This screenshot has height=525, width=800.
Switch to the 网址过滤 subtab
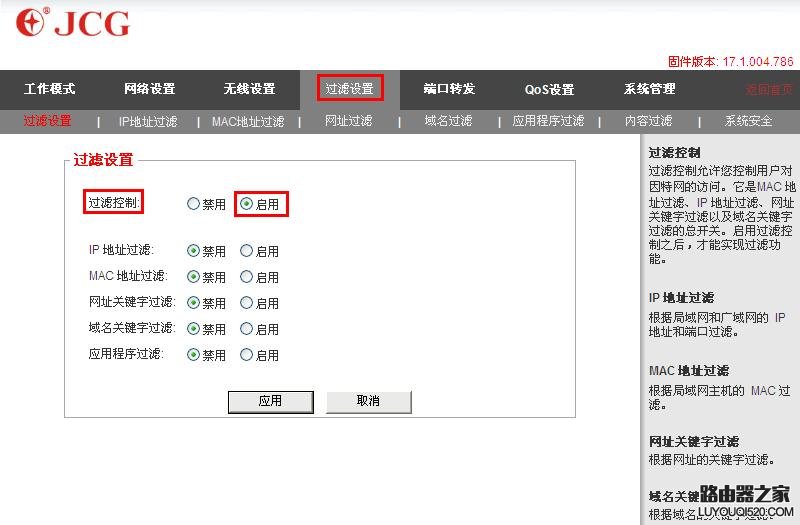[x=348, y=121]
